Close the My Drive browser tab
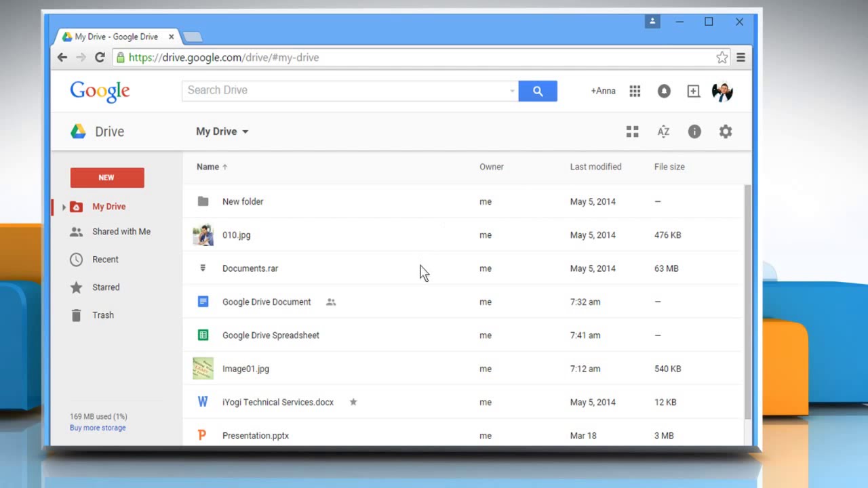Viewport: 868px width, 488px height. coord(171,37)
